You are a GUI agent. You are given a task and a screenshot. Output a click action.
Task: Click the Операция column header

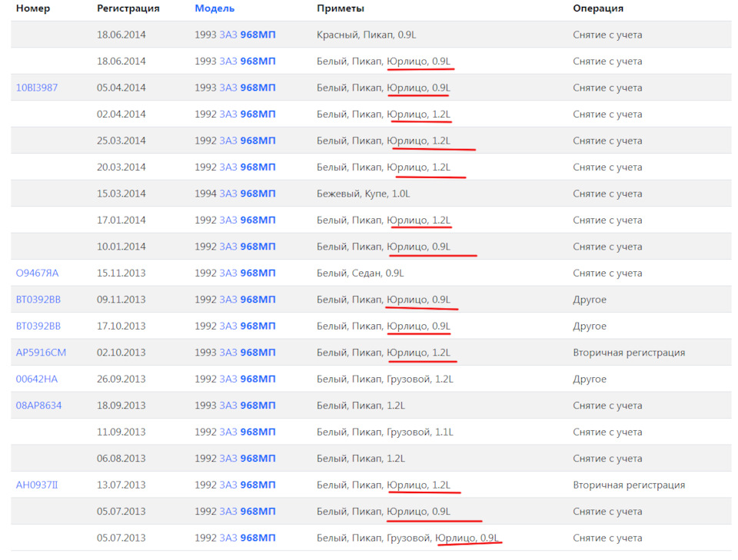coord(598,8)
